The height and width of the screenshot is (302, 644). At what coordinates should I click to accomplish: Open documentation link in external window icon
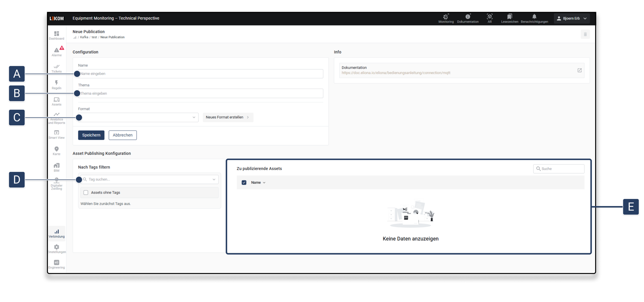(579, 70)
